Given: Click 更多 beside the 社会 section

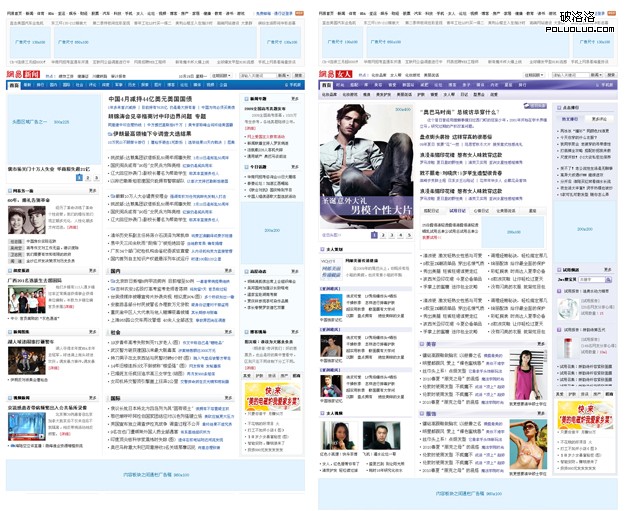Looking at the screenshot, I should click(x=228, y=332).
